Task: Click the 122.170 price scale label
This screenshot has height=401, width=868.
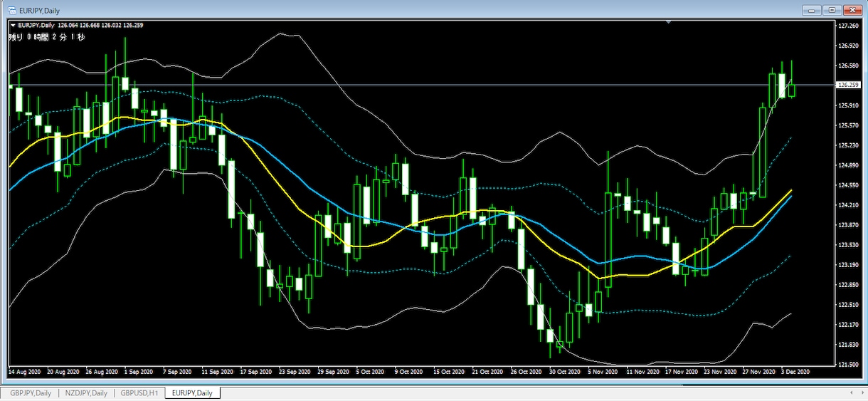Action: (848, 325)
